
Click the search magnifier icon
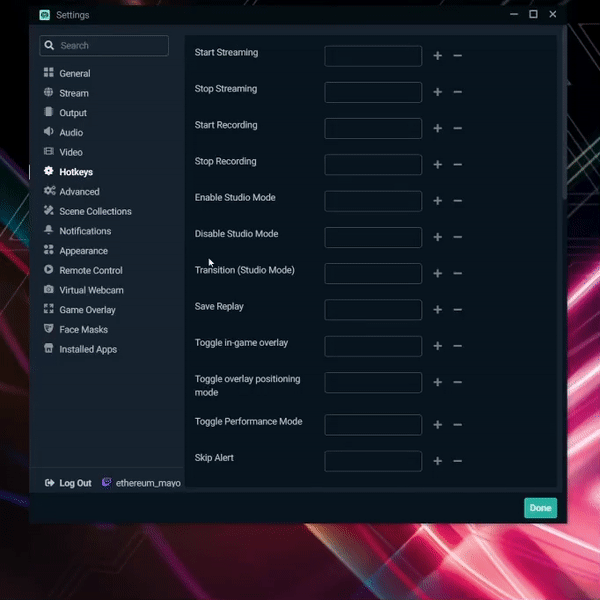coord(49,45)
